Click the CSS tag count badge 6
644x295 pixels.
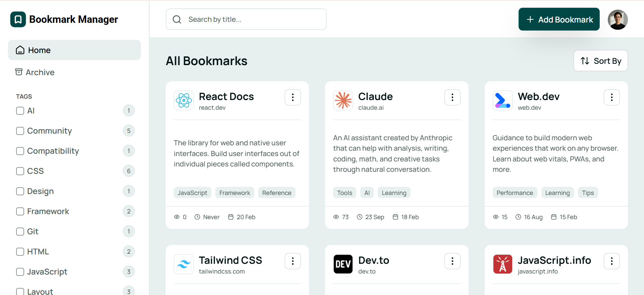point(129,171)
